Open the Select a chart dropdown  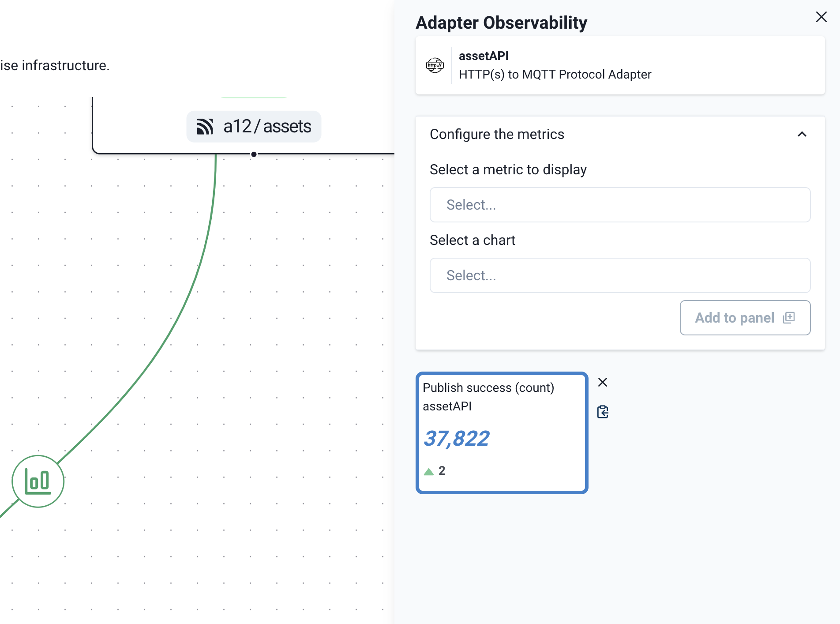[619, 275]
